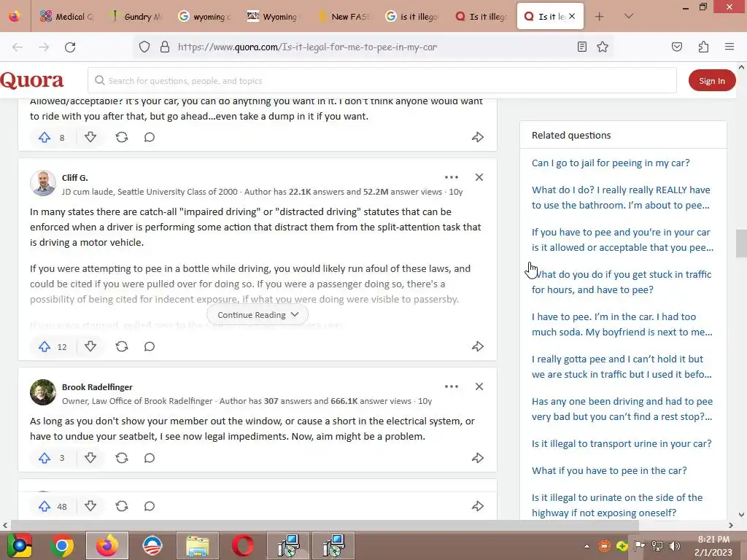
Task: Toggle Firefox reader view
Action: 581,47
